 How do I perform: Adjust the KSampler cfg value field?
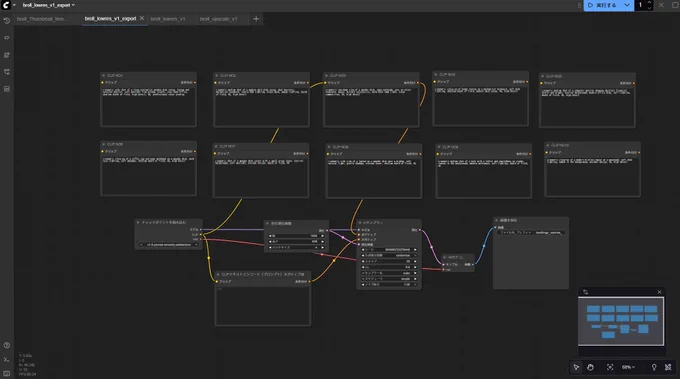click(x=389, y=267)
